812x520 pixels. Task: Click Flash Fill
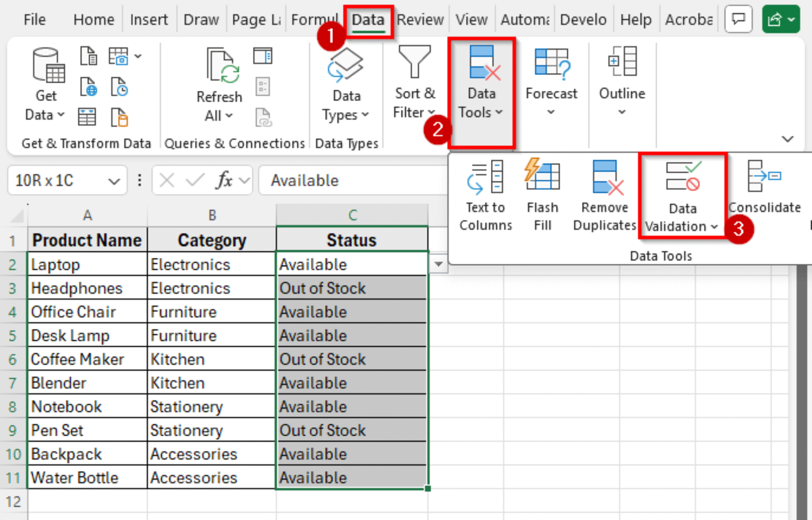coord(542,196)
